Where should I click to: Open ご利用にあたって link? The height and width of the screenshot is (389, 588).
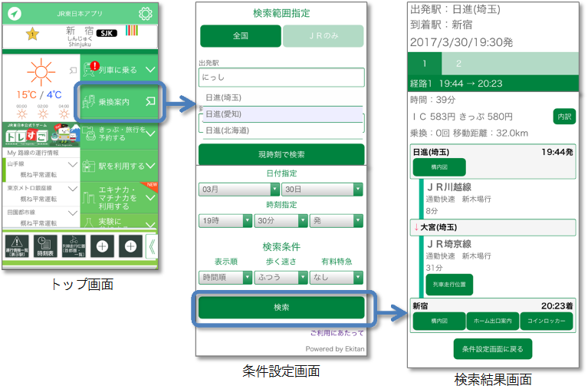click(x=337, y=333)
